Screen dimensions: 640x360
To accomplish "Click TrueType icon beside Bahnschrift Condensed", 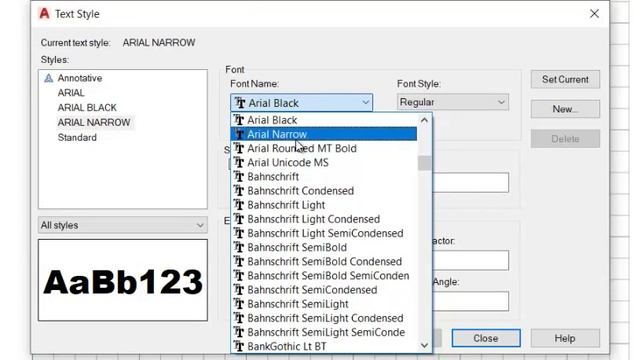I will click(239, 191).
